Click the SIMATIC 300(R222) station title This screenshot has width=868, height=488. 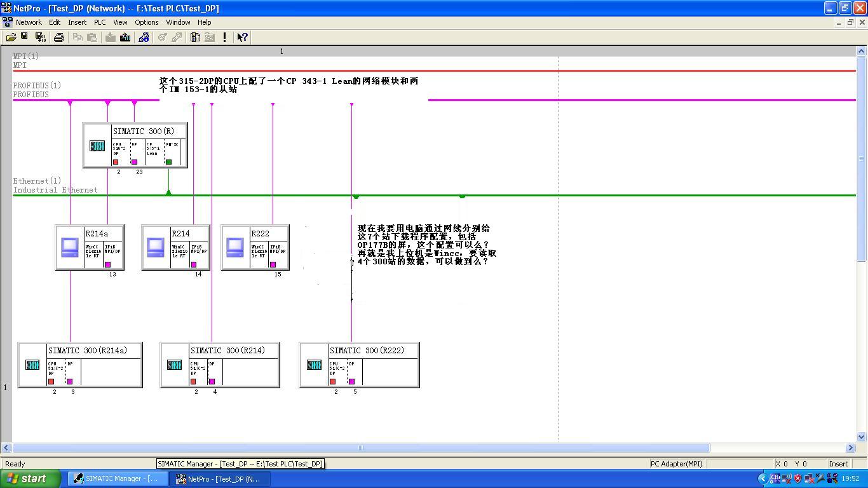(x=367, y=351)
